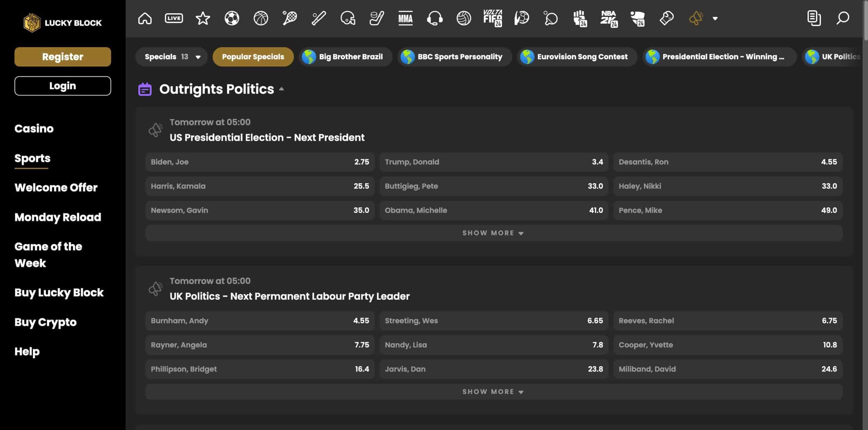Select the Boxing glove icon
Screen dimensions: 868x430
tap(667, 18)
